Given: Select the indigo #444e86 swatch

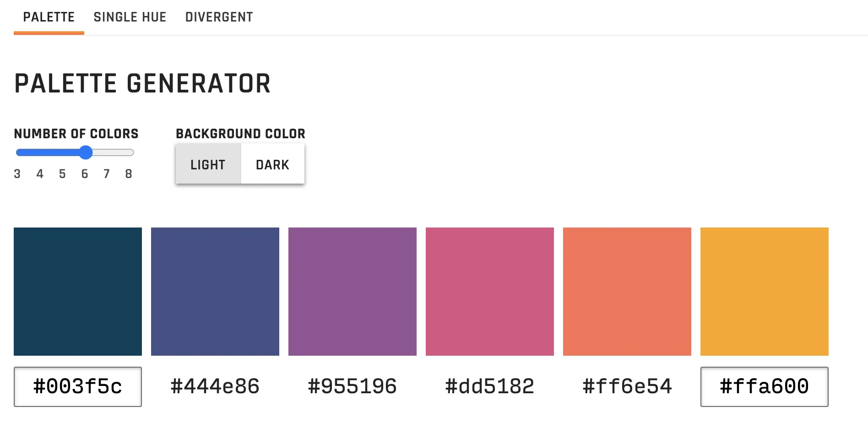Looking at the screenshot, I should 215,292.
